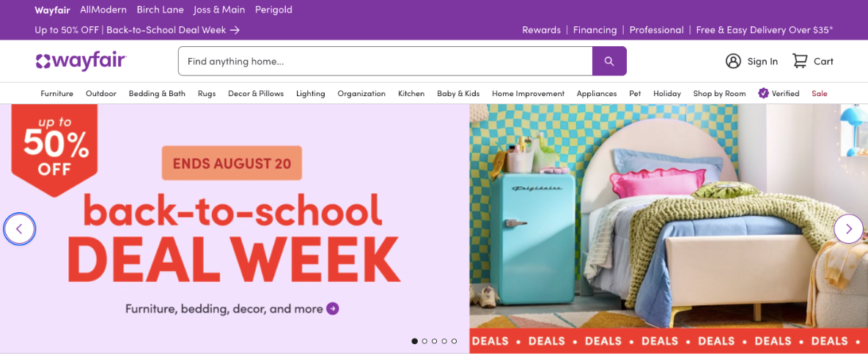Open the Financing link

point(595,30)
